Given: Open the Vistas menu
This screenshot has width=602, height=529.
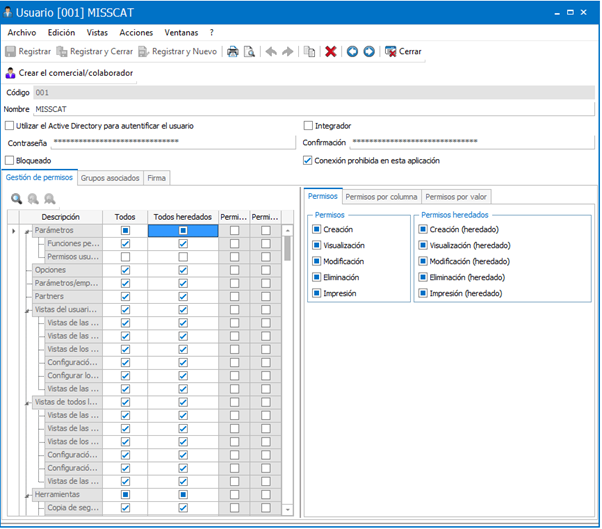Looking at the screenshot, I should click(x=97, y=33).
